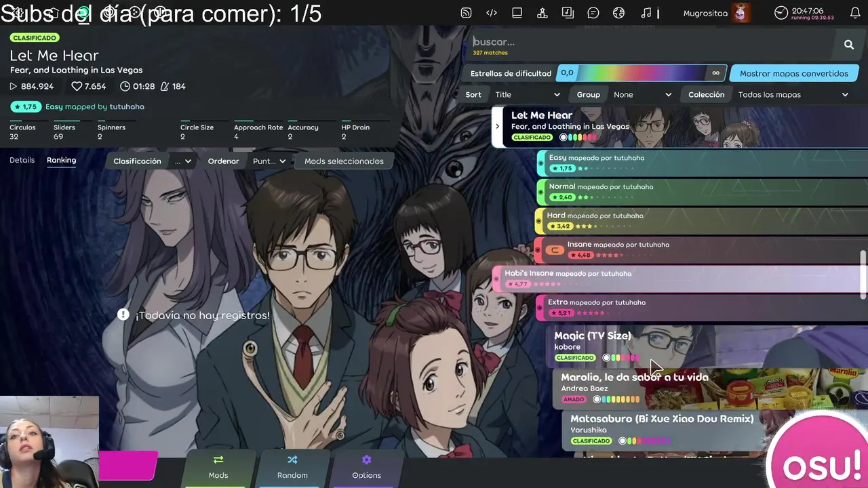Image resolution: width=868 pixels, height=488 pixels.
Task: Click the Random shuffle icon
Action: (292, 460)
